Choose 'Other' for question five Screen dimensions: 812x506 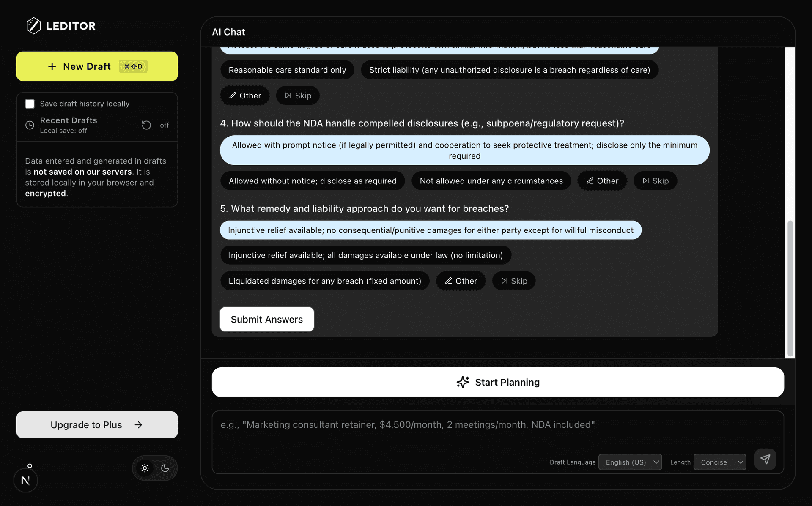coord(461,281)
